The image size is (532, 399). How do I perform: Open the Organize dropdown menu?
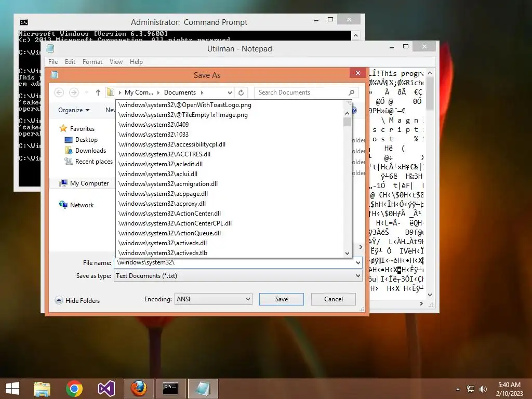74,110
